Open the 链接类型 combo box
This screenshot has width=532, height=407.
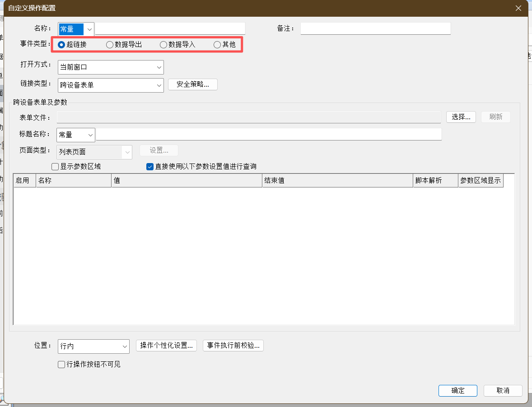[x=159, y=85]
